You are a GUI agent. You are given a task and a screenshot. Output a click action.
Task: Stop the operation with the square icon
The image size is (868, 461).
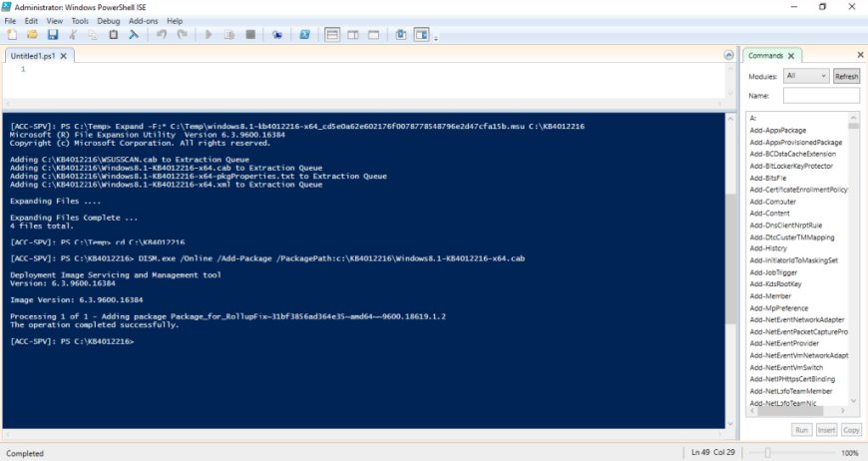tap(250, 35)
